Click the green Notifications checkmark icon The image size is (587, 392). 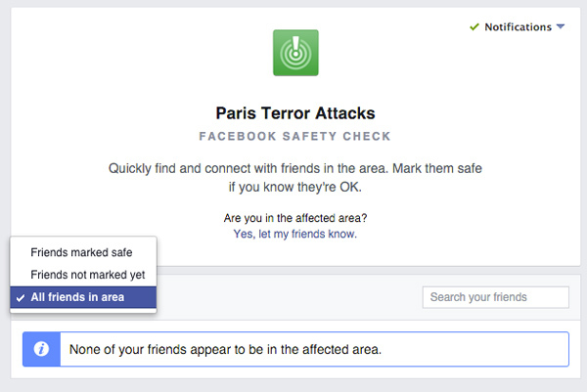point(474,27)
